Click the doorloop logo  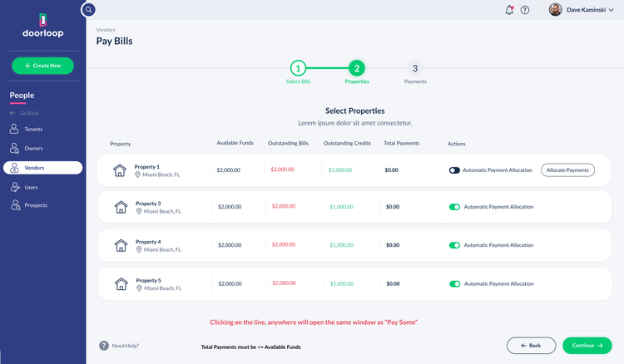pyautogui.click(x=42, y=25)
